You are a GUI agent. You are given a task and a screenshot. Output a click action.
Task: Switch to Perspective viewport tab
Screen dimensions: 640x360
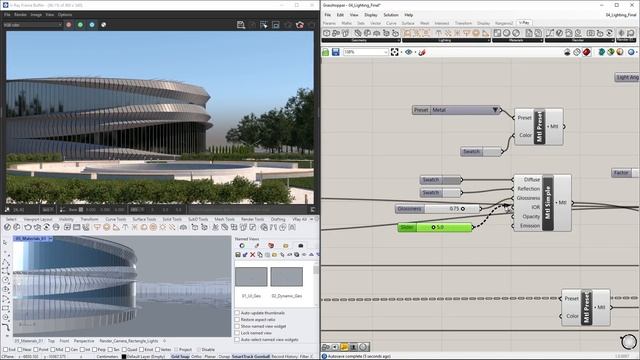84,340
